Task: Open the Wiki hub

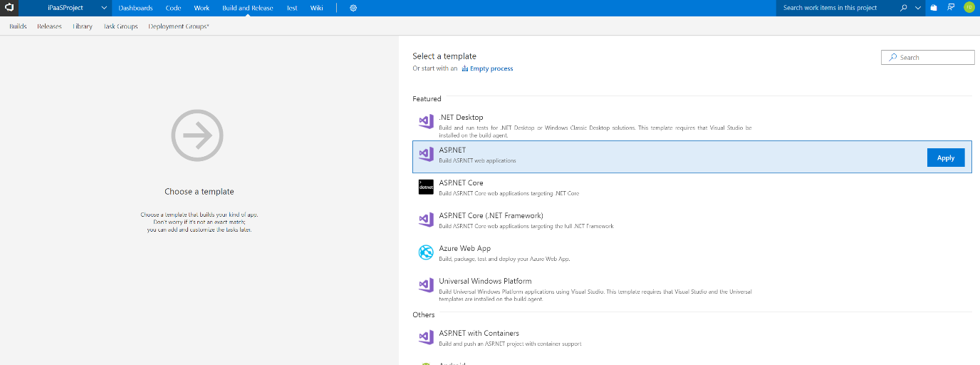Action: pos(316,8)
